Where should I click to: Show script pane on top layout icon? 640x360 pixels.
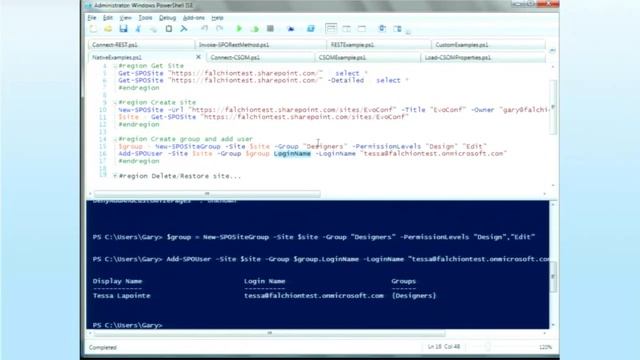pyautogui.click(x=331, y=29)
